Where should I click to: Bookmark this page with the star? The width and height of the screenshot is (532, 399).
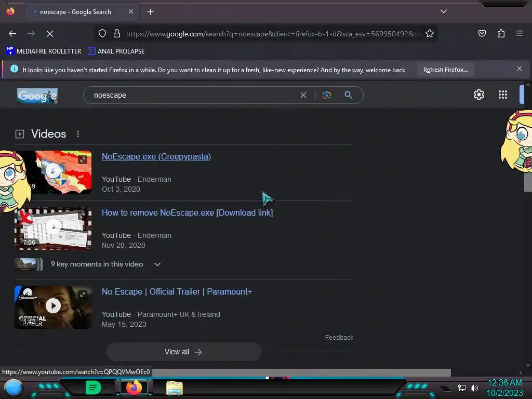430,34
